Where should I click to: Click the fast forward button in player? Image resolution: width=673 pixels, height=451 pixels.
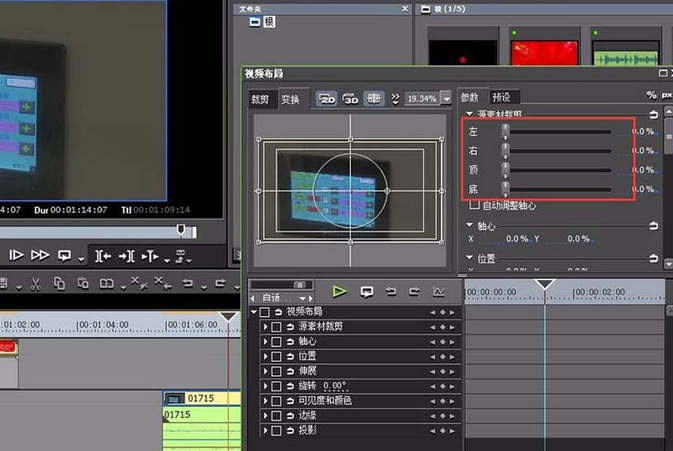click(40, 256)
